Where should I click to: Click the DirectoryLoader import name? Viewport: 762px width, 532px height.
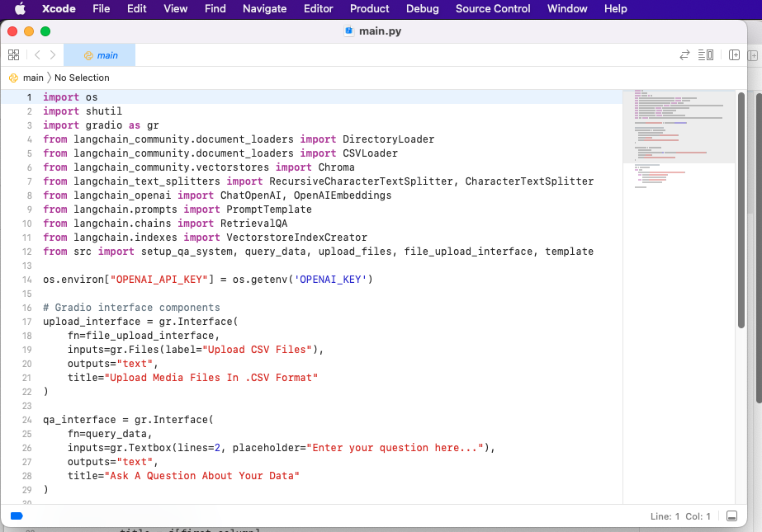coord(388,139)
